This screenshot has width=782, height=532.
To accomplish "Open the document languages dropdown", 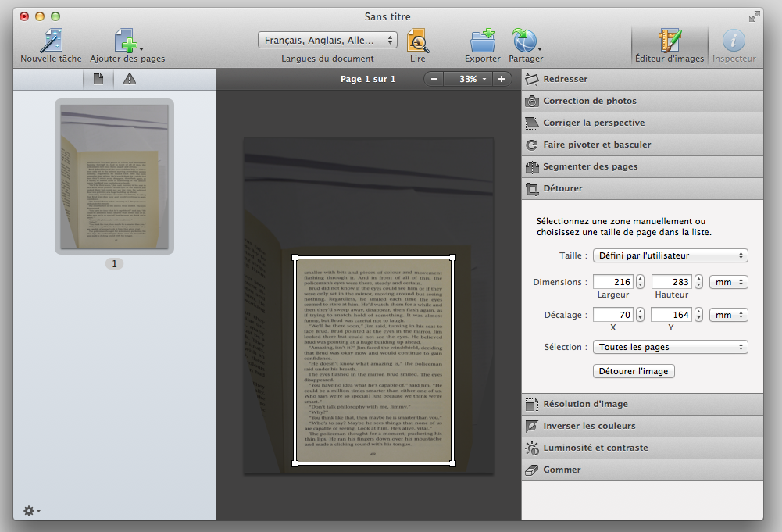I will pos(327,40).
